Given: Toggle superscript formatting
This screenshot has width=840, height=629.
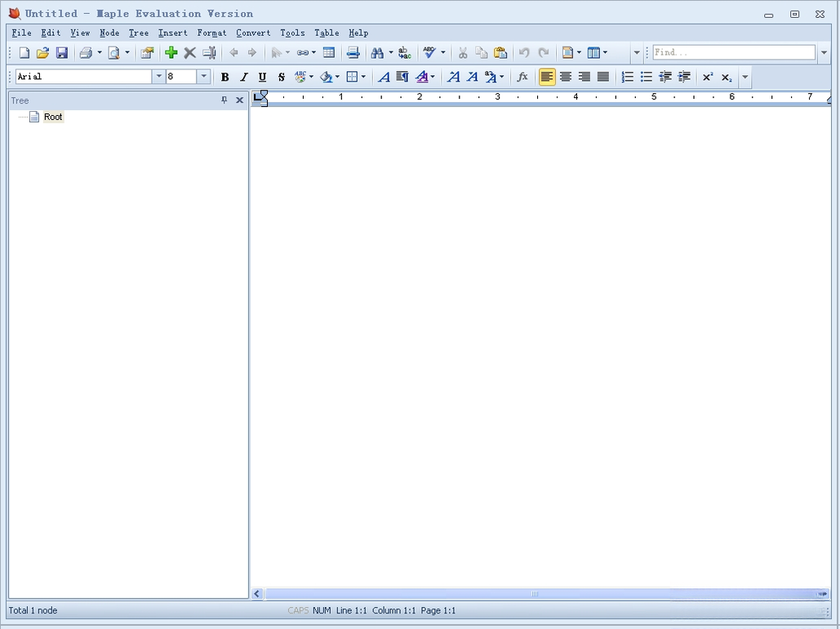Looking at the screenshot, I should click(x=708, y=77).
